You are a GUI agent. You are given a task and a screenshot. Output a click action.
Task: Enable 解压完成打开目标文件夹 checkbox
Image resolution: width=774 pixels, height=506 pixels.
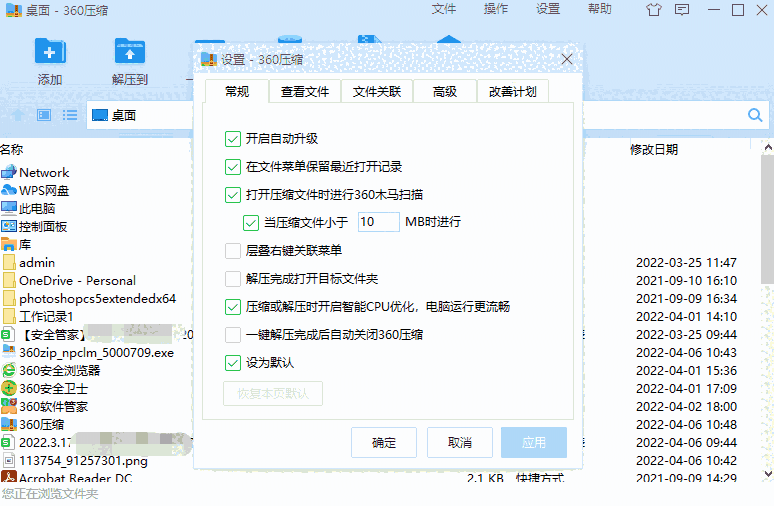click(232, 279)
